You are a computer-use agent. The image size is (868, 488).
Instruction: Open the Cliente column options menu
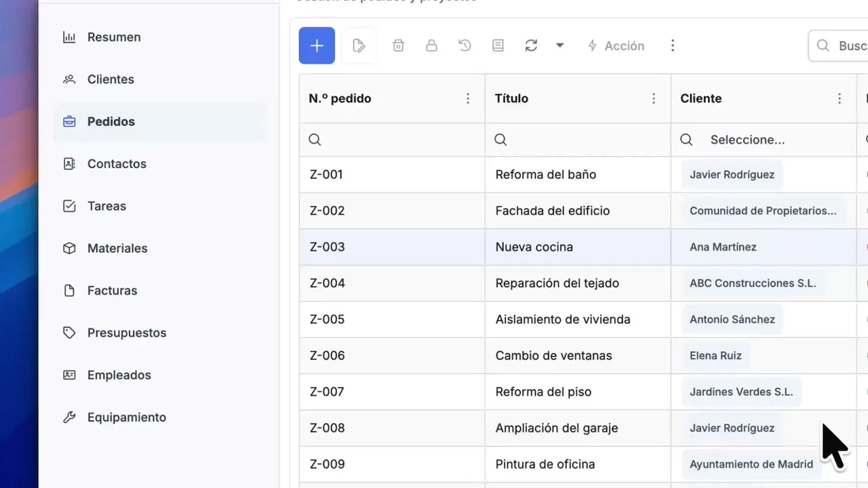(840, 98)
